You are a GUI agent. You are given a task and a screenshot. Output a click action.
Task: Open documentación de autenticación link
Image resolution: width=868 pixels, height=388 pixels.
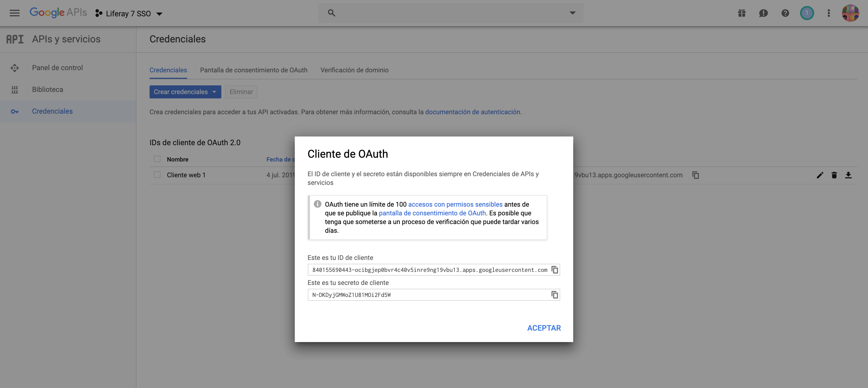tap(472, 112)
